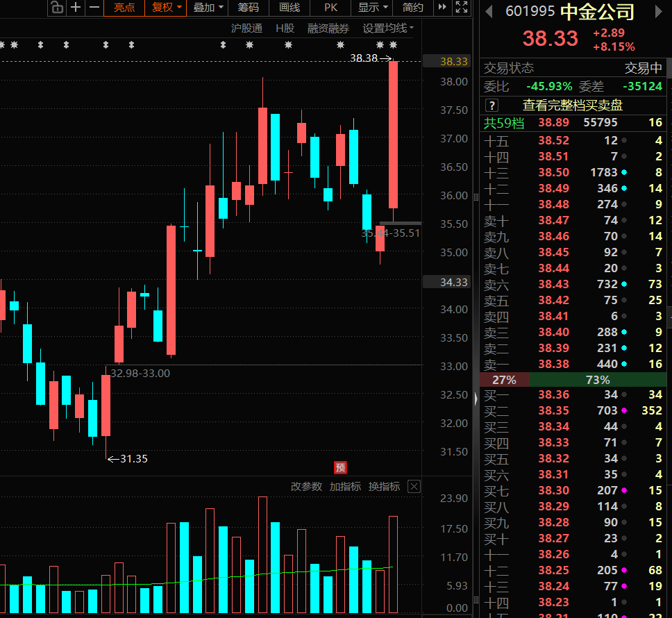Select the 沪股通 tab
Viewport: 672px width, 618px height.
pos(246,28)
